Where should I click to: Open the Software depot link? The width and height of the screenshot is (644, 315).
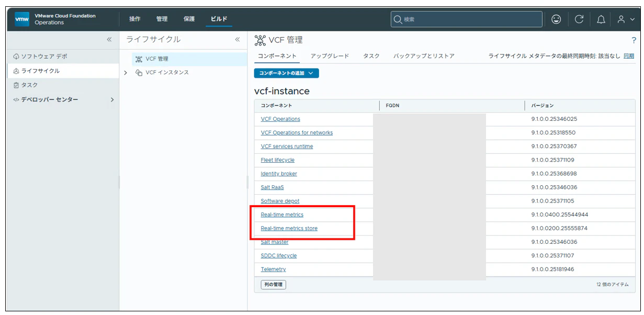[280, 201]
